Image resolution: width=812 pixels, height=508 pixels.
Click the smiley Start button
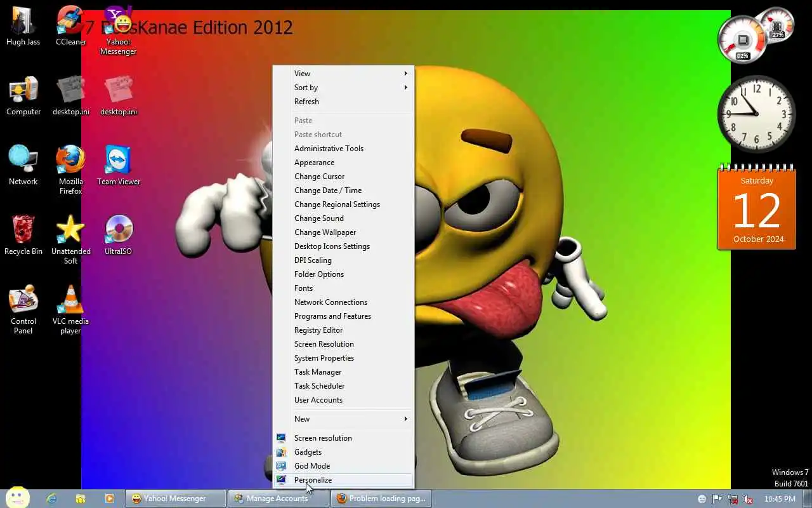click(18, 498)
